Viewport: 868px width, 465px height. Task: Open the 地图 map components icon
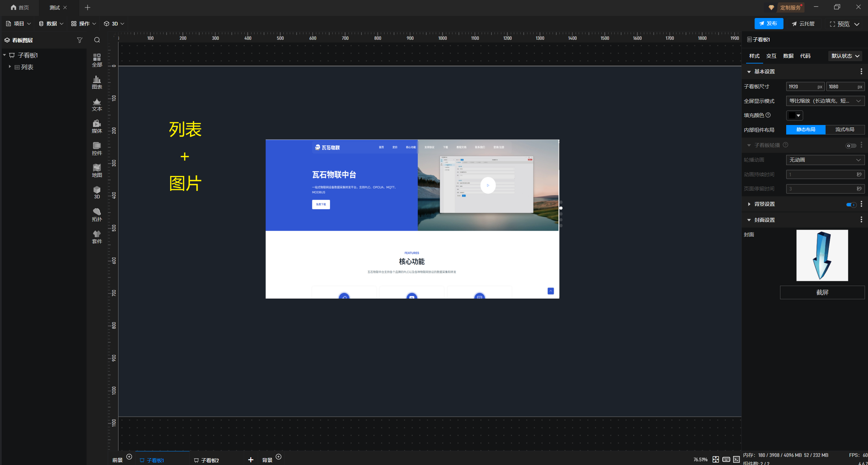coord(97,171)
